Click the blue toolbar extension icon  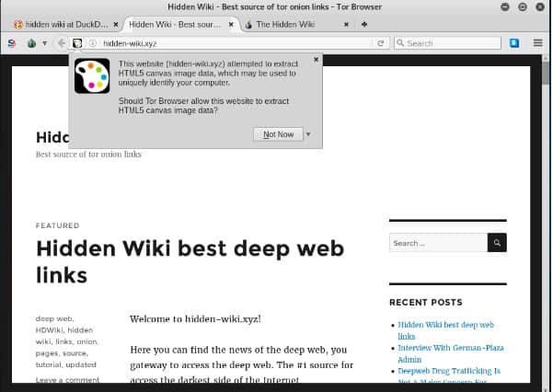tap(514, 43)
